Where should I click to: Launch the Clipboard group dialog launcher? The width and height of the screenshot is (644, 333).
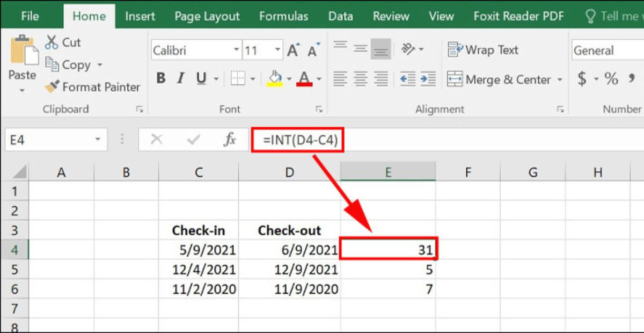[x=140, y=110]
